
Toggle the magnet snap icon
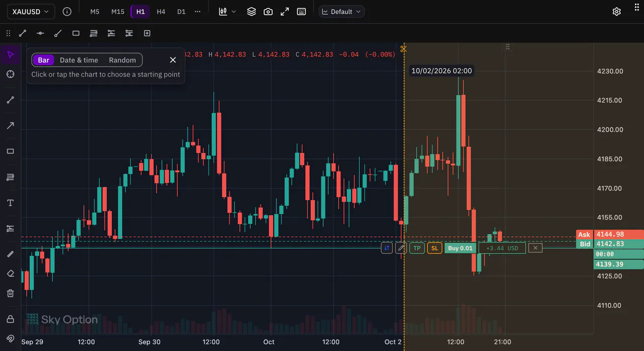coord(10,338)
